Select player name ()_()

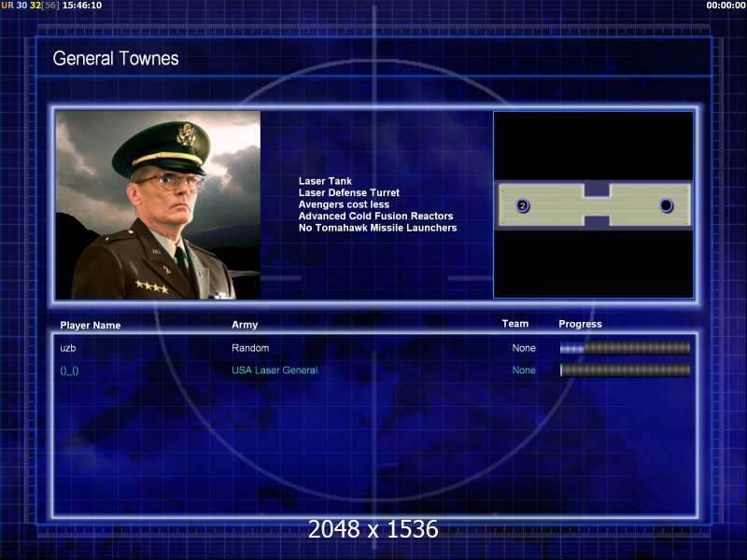tap(69, 371)
